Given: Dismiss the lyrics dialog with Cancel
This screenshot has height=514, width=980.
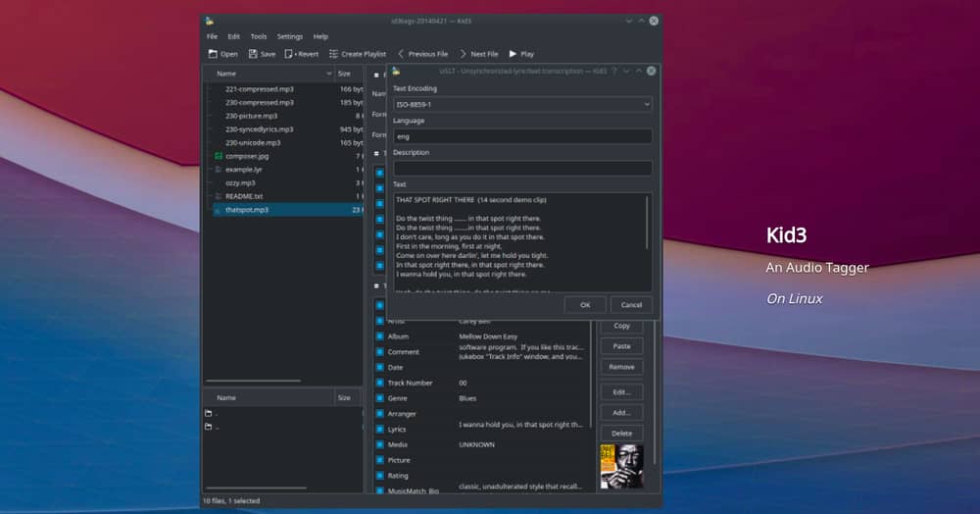Looking at the screenshot, I should point(631,304).
